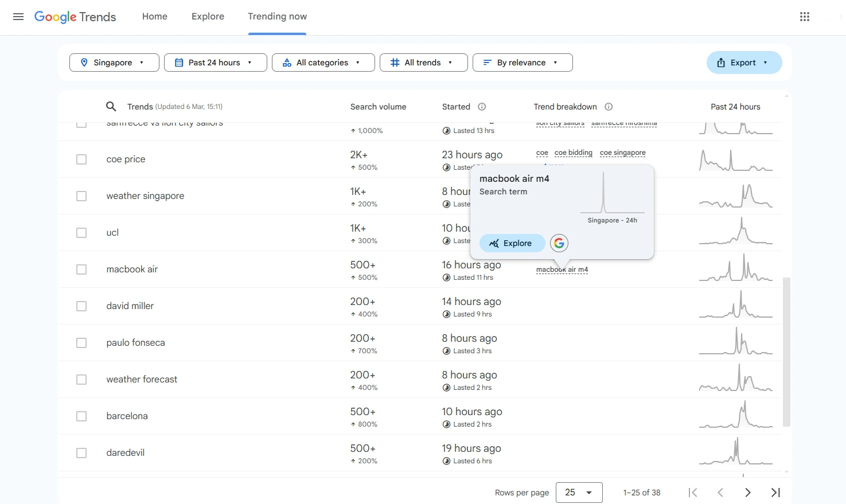Click the search magnifier icon in Trends header

point(111,107)
